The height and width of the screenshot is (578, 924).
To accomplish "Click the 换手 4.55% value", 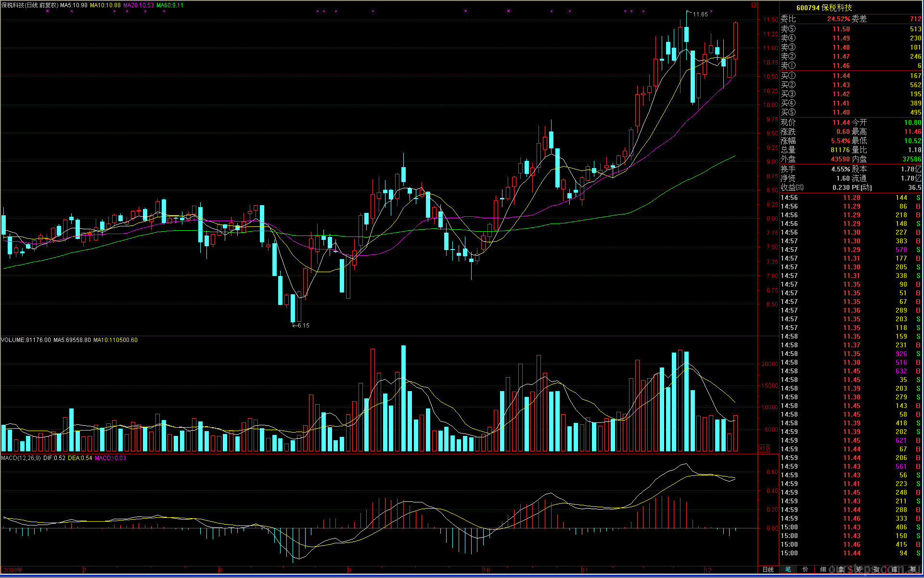I will point(840,170).
